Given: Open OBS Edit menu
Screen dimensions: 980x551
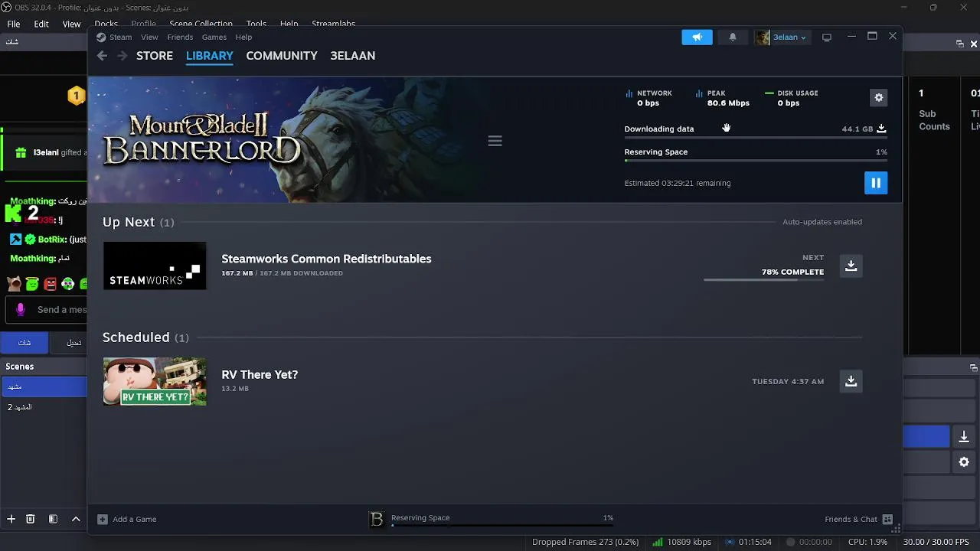Looking at the screenshot, I should coord(41,24).
